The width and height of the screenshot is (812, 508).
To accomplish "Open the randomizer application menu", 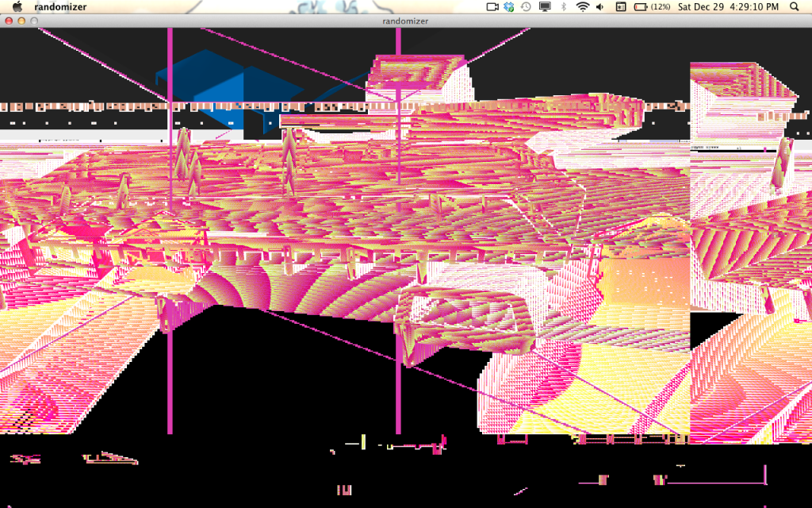I will pyautogui.click(x=61, y=7).
